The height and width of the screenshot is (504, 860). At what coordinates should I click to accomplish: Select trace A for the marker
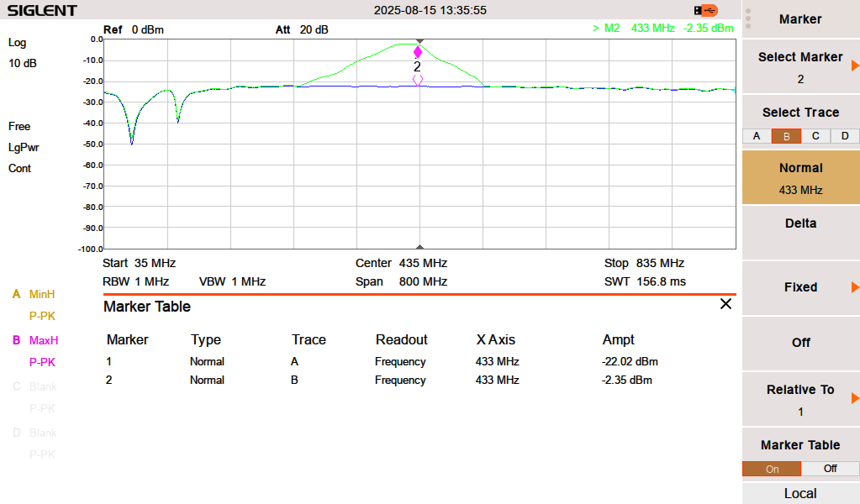pyautogui.click(x=757, y=136)
